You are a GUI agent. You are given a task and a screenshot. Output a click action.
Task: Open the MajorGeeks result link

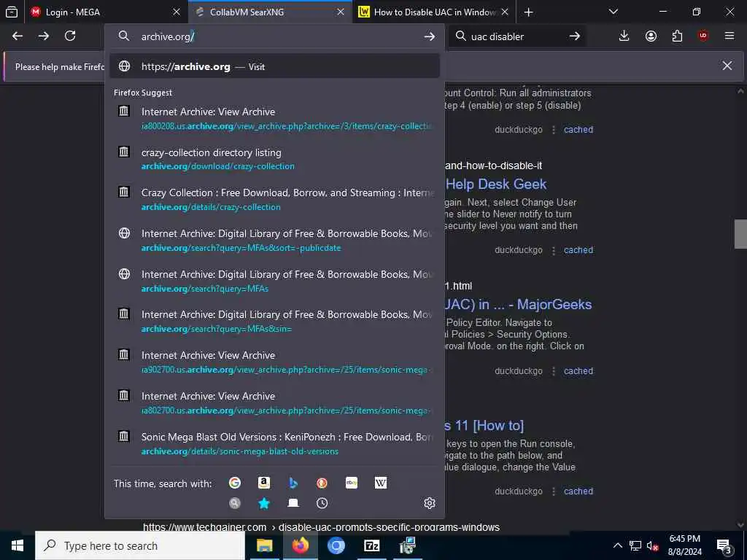click(x=519, y=304)
